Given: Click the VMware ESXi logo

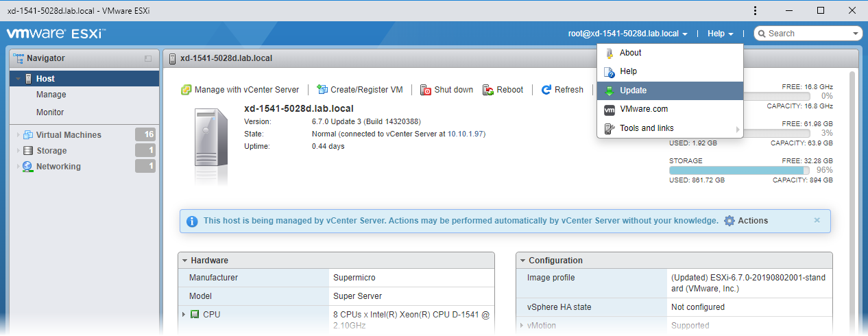Looking at the screenshot, I should click(55, 34).
